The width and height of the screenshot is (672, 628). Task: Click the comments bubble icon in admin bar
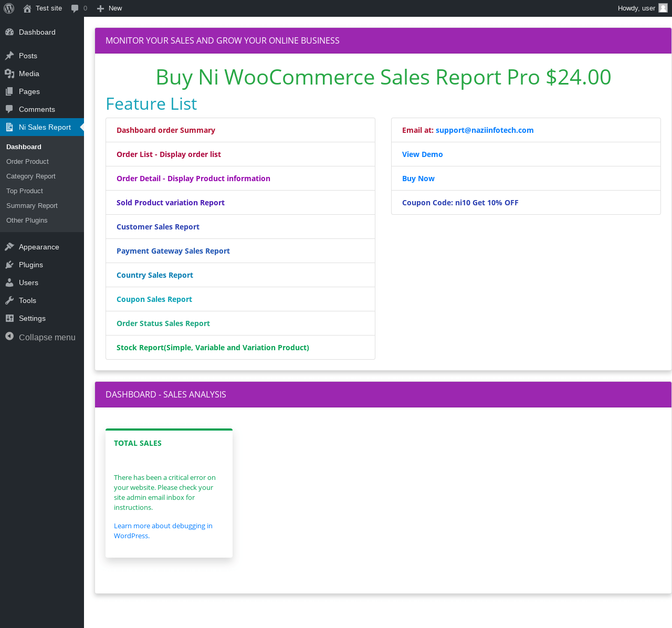click(75, 8)
